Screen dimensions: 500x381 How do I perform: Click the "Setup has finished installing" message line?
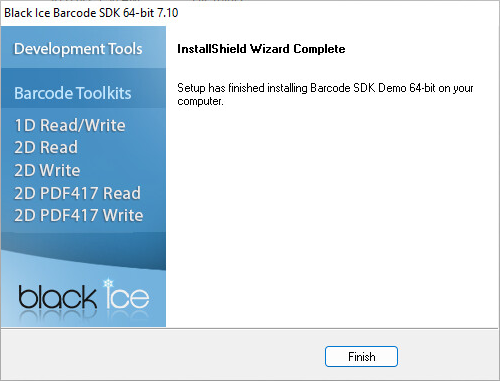[x=325, y=88]
